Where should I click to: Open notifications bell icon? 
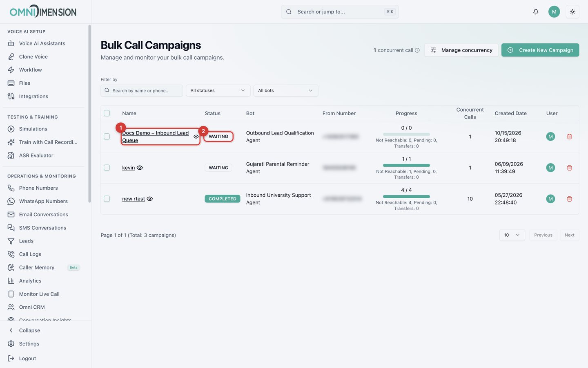tap(536, 12)
